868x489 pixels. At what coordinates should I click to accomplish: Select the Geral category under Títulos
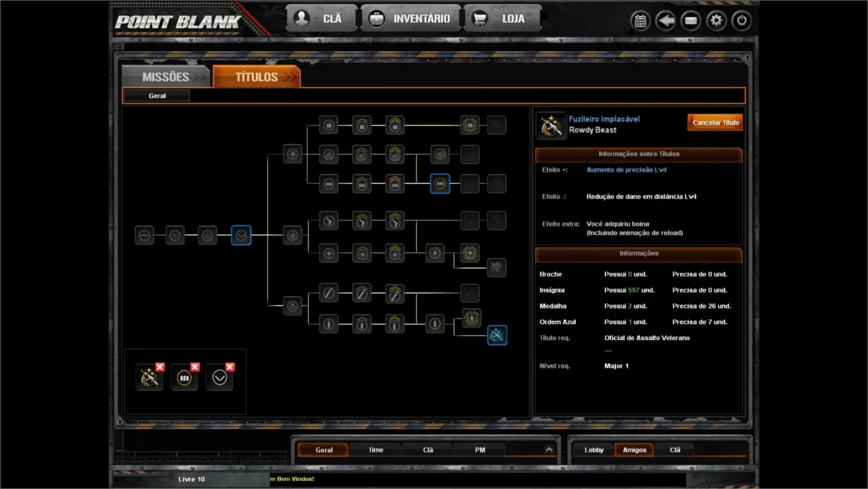[157, 96]
